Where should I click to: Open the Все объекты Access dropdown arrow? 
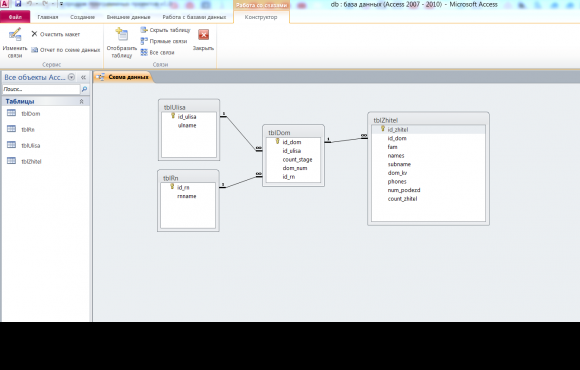click(x=71, y=77)
